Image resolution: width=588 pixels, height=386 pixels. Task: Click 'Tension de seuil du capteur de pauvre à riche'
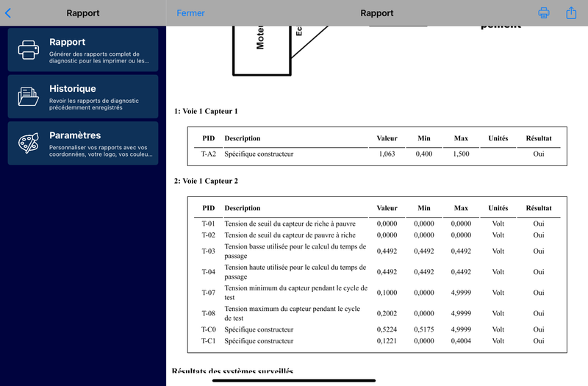290,235
